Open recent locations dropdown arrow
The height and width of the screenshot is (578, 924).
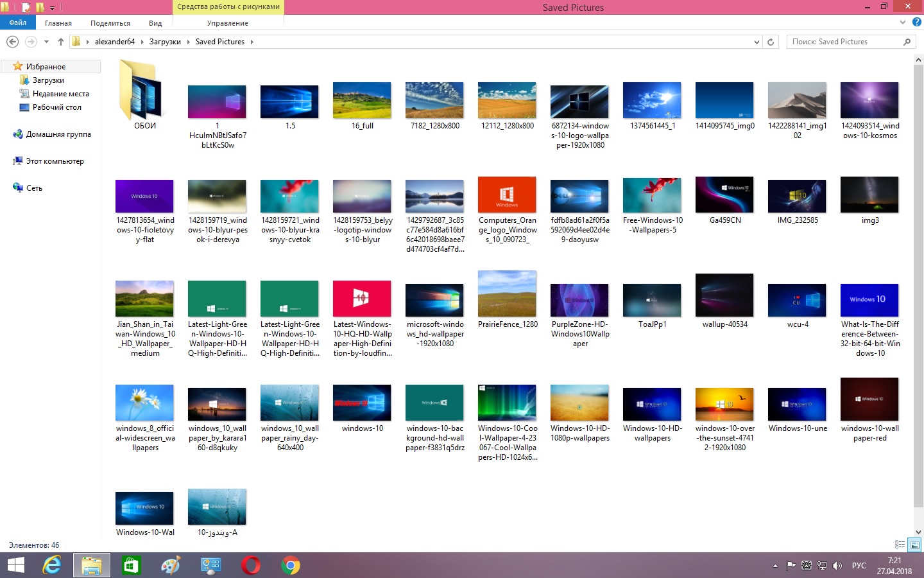point(46,42)
